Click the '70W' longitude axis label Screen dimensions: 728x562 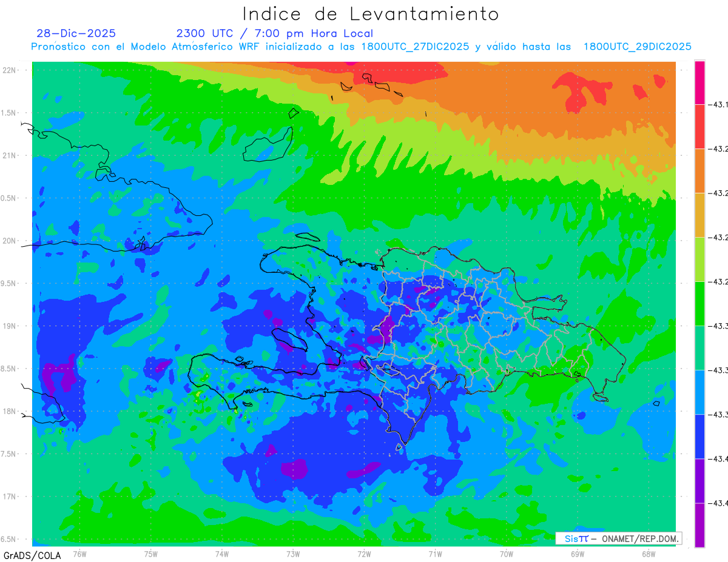coord(507,554)
